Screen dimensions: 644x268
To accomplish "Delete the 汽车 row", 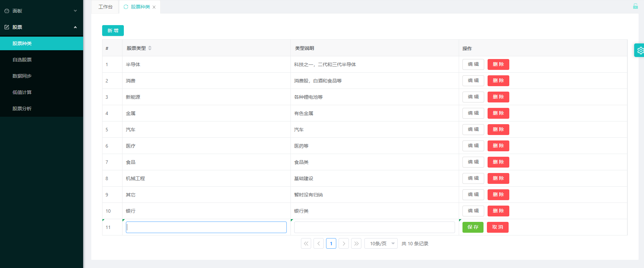I will (x=498, y=130).
